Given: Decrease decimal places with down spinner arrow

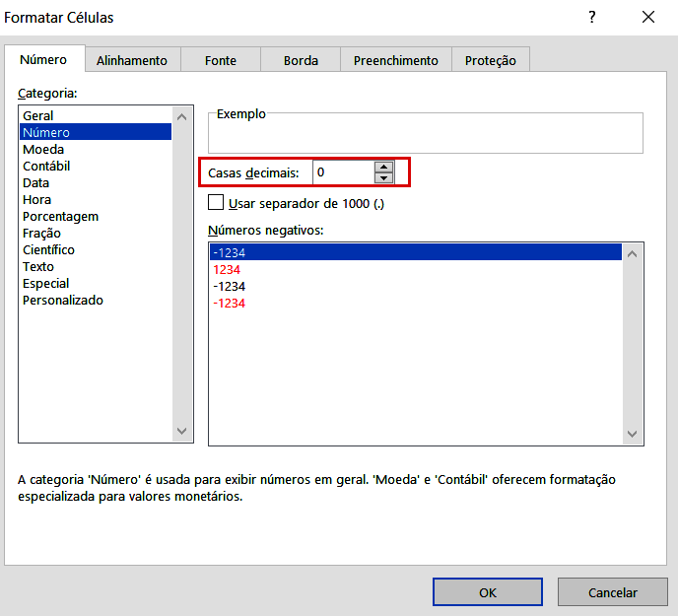Looking at the screenshot, I should tap(383, 177).
